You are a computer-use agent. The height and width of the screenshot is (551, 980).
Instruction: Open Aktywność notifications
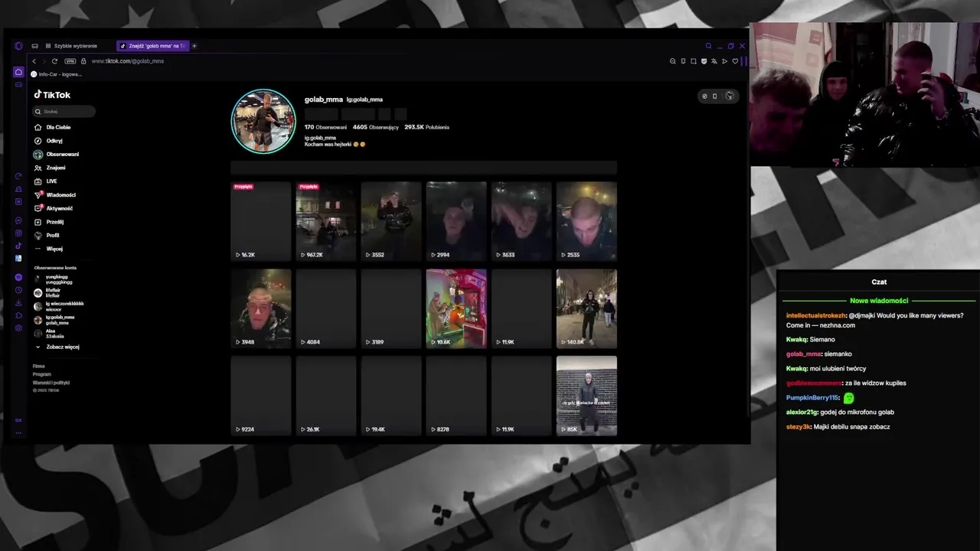[x=54, y=208]
